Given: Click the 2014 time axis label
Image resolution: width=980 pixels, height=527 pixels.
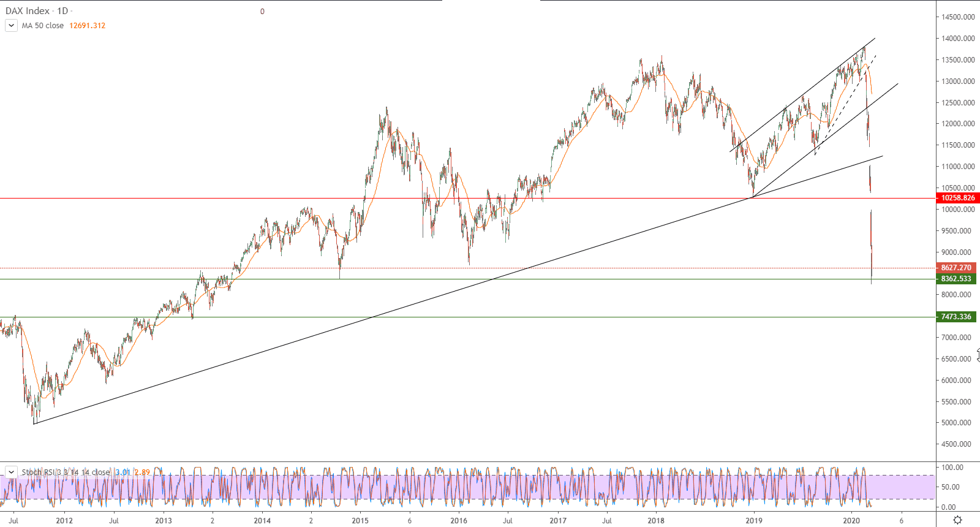Looking at the screenshot, I should tap(262, 521).
